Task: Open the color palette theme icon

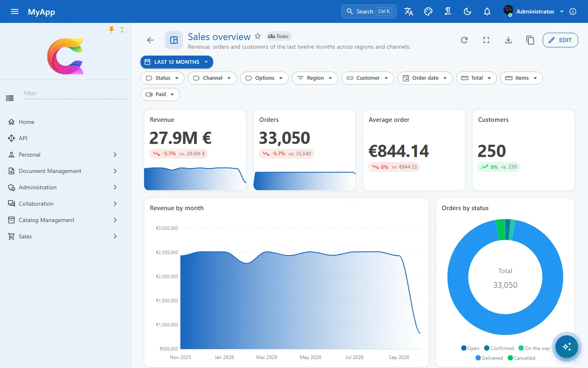Action: 428,11
